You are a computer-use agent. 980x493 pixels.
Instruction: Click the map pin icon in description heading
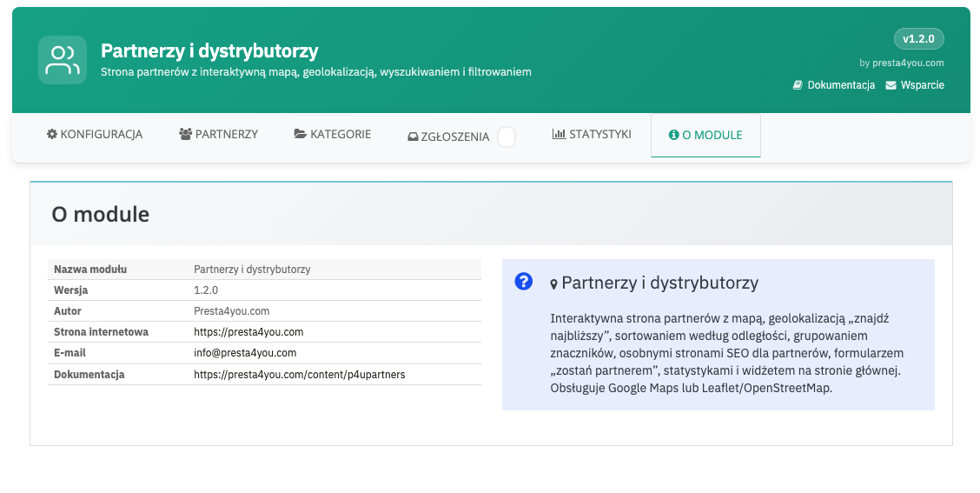(553, 284)
